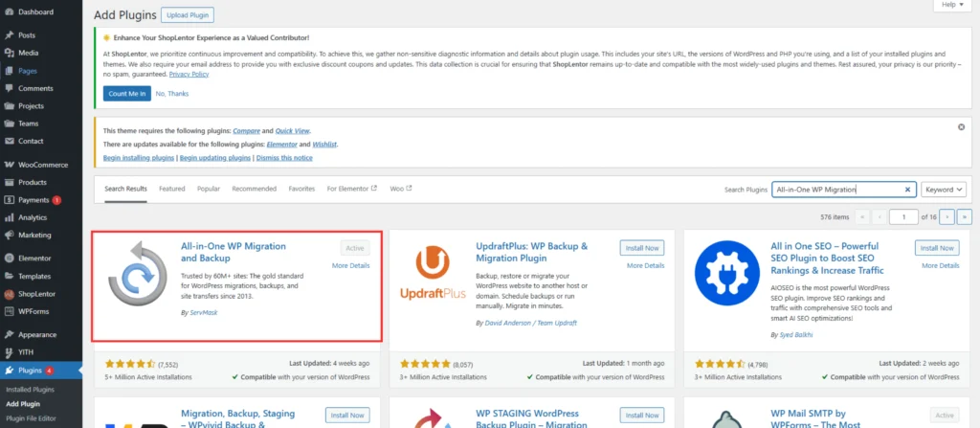Install the WP STAGING WordPress Backup plugin

642,415
